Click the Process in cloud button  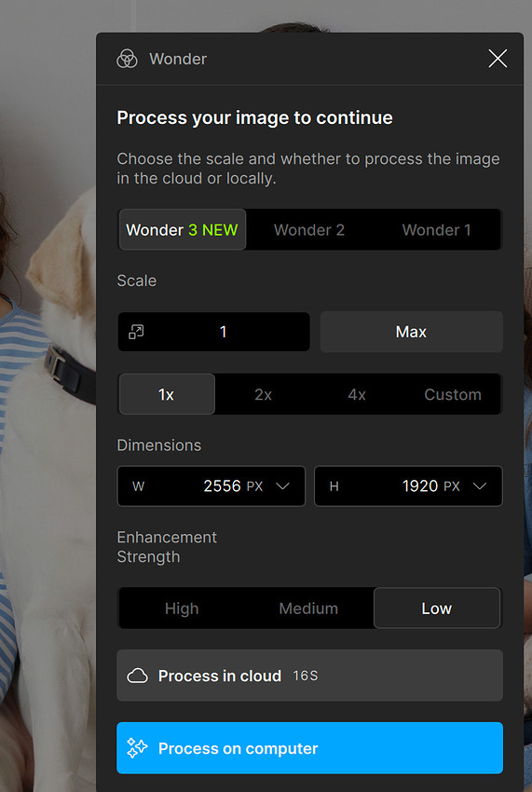(x=309, y=676)
